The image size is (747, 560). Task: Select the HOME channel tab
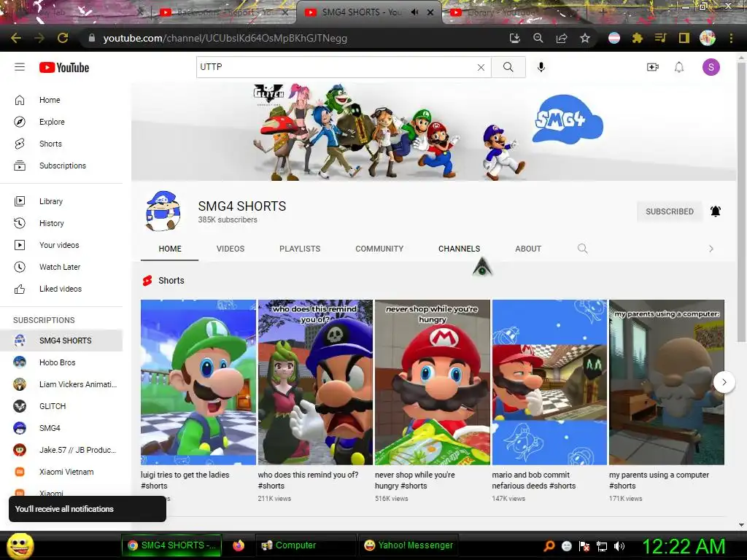coord(169,249)
